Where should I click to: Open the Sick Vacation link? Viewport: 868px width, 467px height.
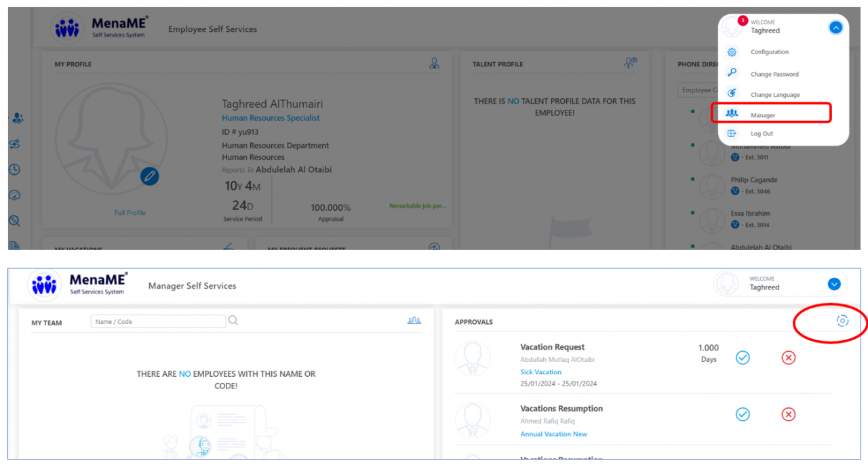pos(540,372)
